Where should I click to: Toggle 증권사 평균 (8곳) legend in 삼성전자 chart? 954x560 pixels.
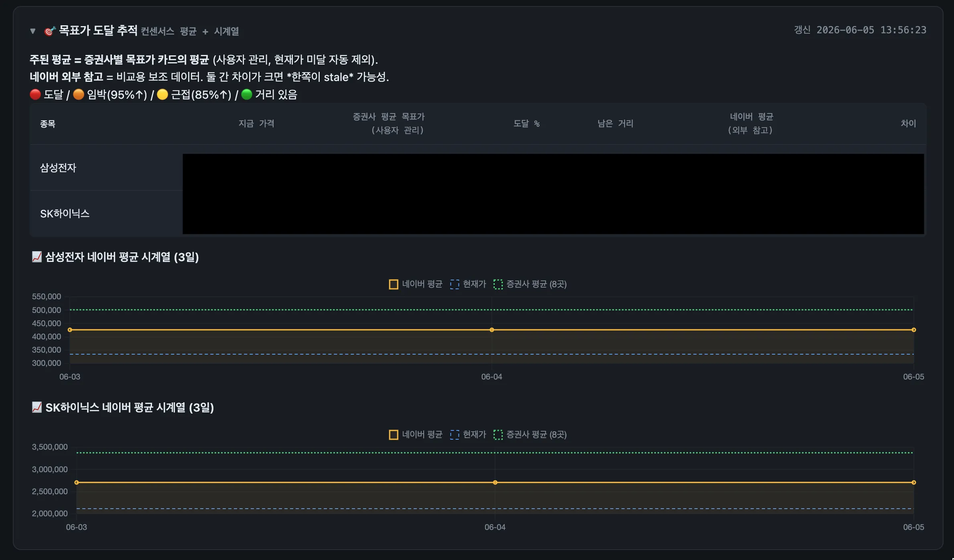click(530, 284)
